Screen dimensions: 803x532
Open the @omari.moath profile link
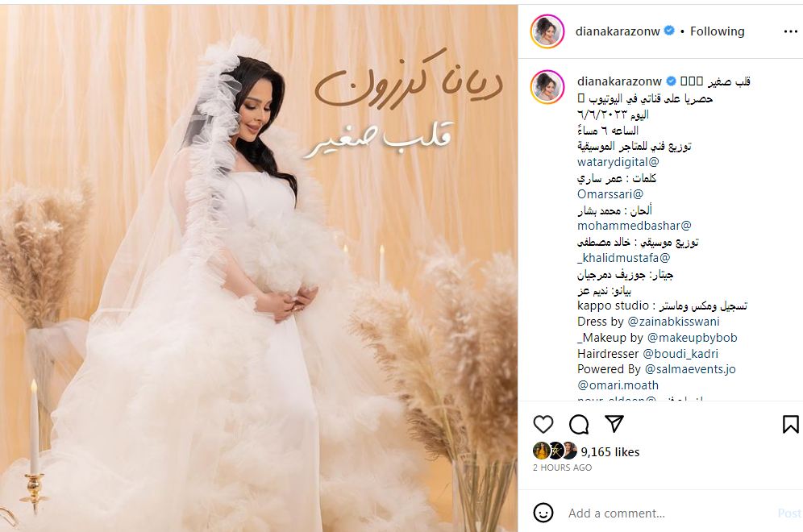618,385
